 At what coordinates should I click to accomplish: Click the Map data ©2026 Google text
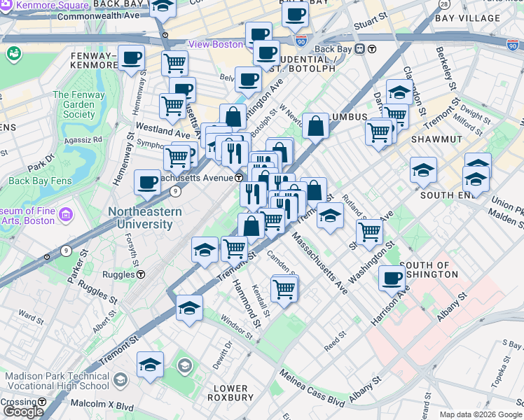point(481,414)
